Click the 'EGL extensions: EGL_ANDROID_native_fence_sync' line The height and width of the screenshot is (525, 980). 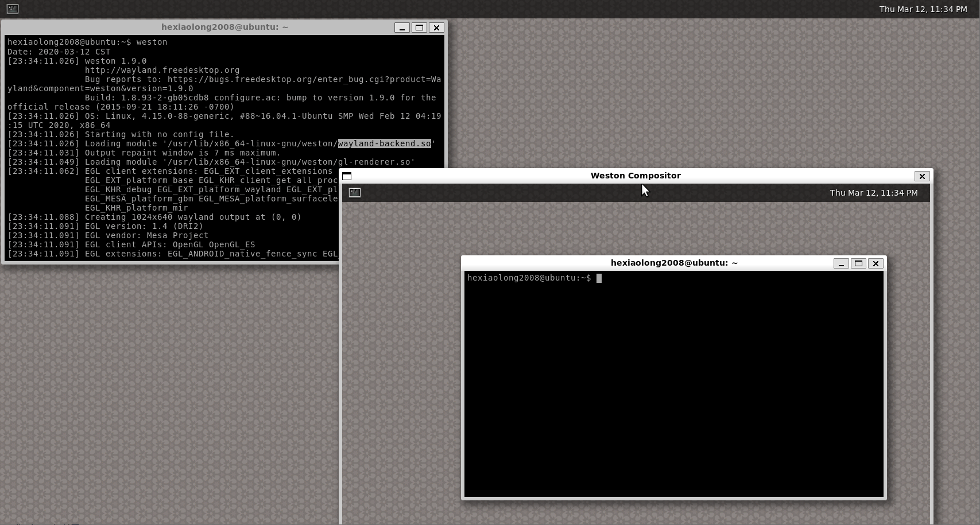[x=172, y=254]
